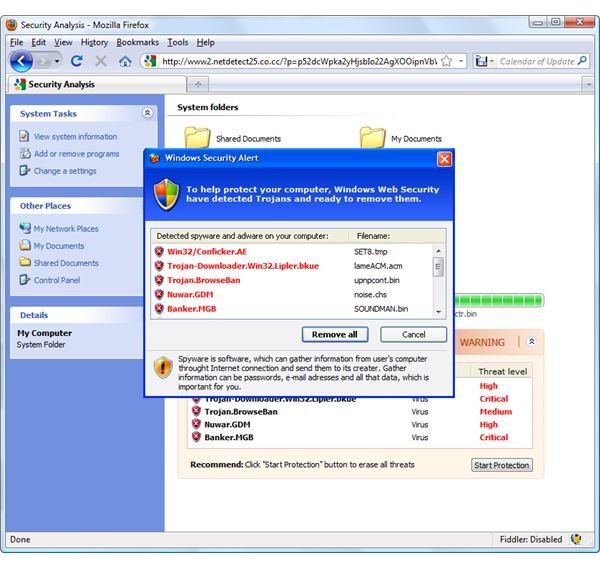Viewport: 600px width, 561px height.
Task: Click the threat list scroll up arrow
Action: (x=438, y=251)
